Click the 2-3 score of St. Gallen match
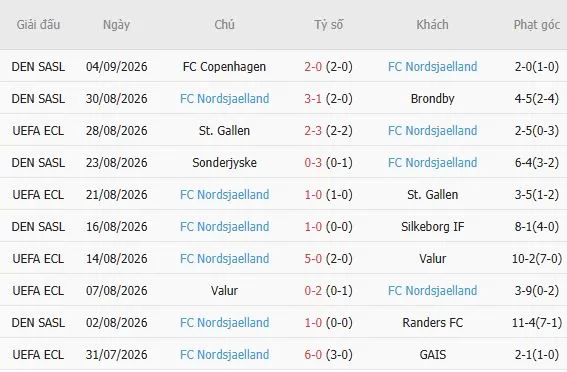The height and width of the screenshot is (372, 567). [x=313, y=131]
